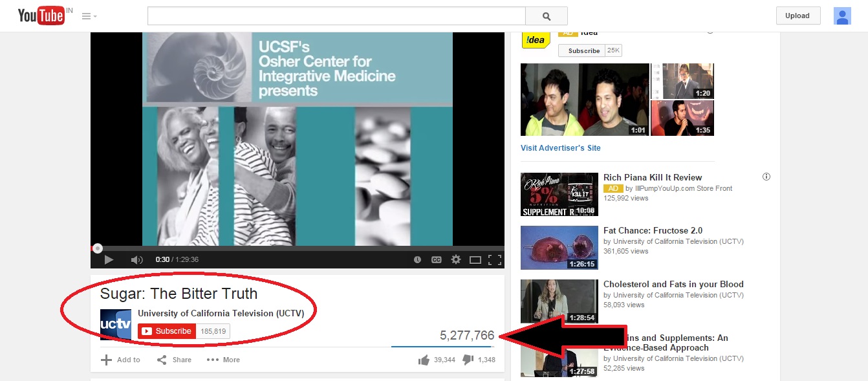
Task: Subscribe to the Idea channel
Action: coord(581,50)
